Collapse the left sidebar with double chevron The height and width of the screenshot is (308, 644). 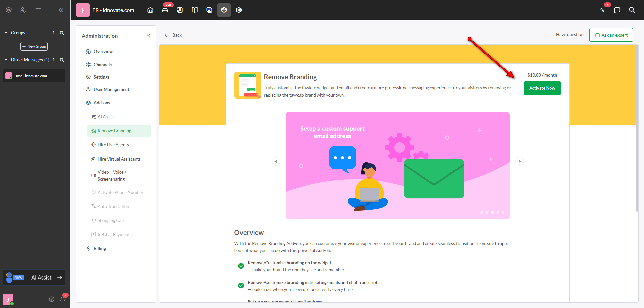61,10
